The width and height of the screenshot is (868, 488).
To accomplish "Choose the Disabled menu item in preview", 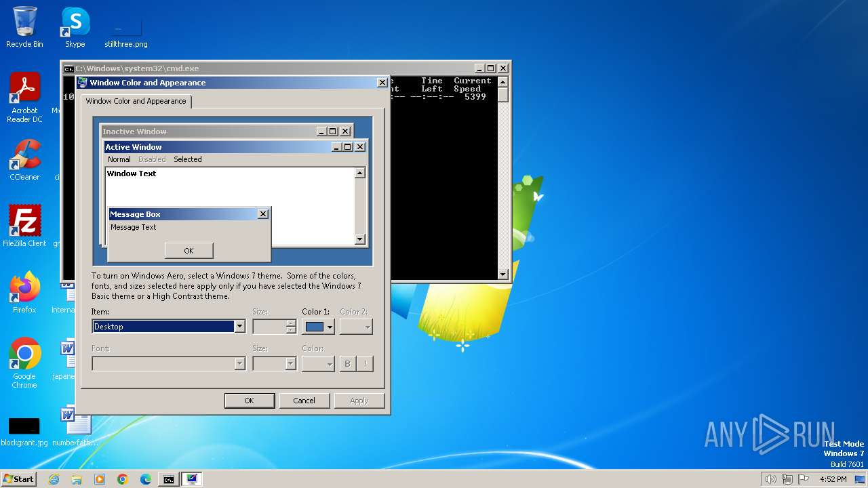I will pyautogui.click(x=152, y=159).
